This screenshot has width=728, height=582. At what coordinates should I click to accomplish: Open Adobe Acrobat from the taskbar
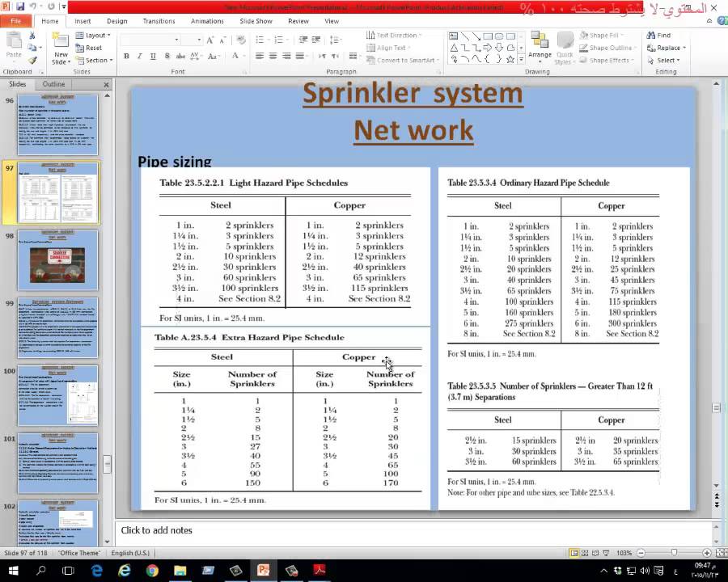click(320, 571)
